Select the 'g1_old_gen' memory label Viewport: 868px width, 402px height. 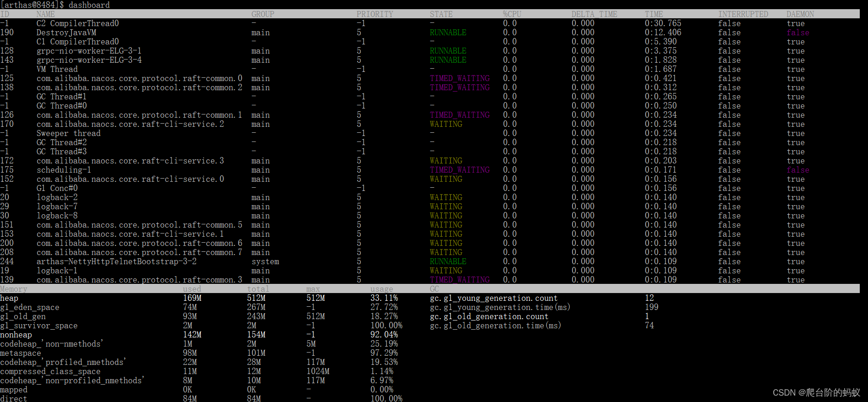coord(23,316)
